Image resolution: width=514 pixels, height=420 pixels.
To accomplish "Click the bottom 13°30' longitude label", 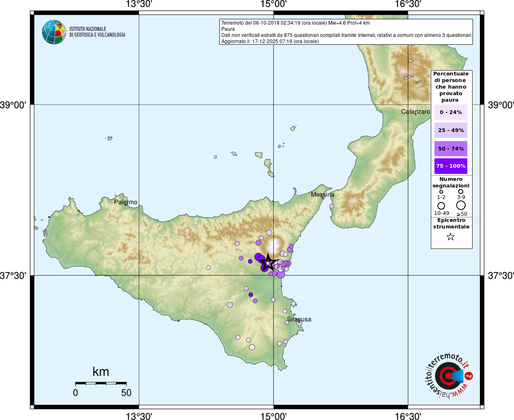I will (x=139, y=416).
